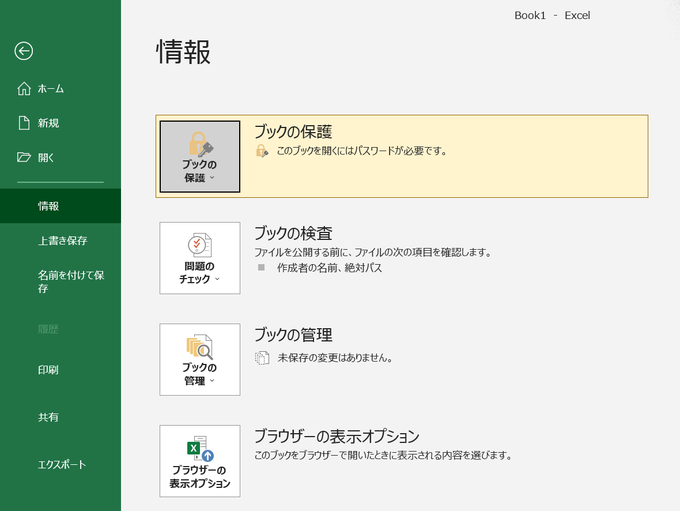Click the ブックの検査 heading text
Screen dimensions: 680x511
[x=293, y=233]
